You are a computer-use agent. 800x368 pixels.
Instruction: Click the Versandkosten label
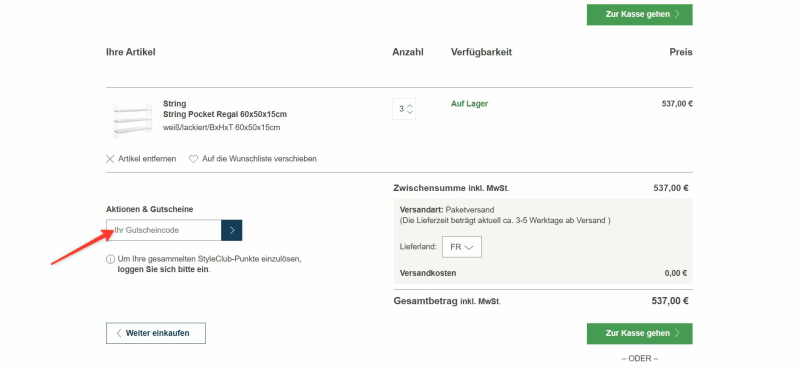click(x=428, y=273)
